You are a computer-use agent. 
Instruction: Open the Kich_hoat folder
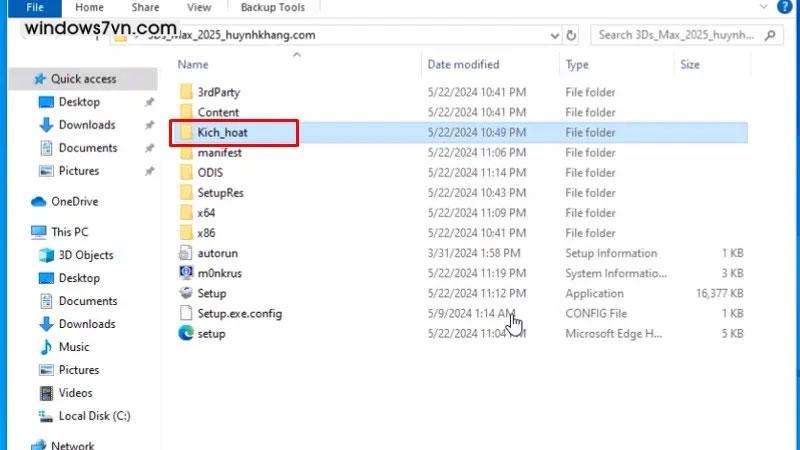[222, 132]
